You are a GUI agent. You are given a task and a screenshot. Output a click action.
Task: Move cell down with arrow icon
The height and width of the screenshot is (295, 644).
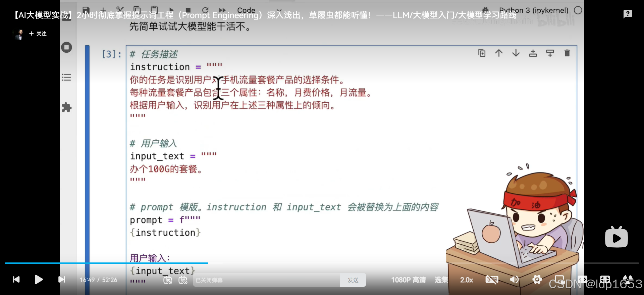[x=516, y=53]
